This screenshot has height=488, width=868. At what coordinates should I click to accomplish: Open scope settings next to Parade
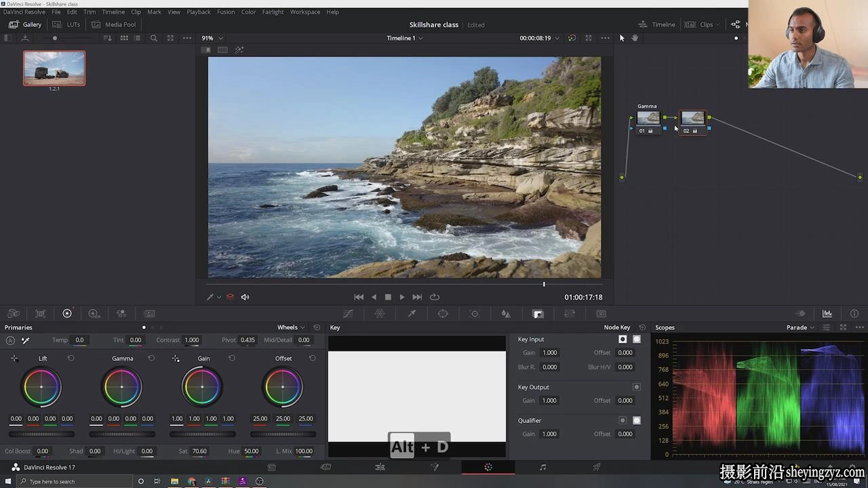point(826,327)
